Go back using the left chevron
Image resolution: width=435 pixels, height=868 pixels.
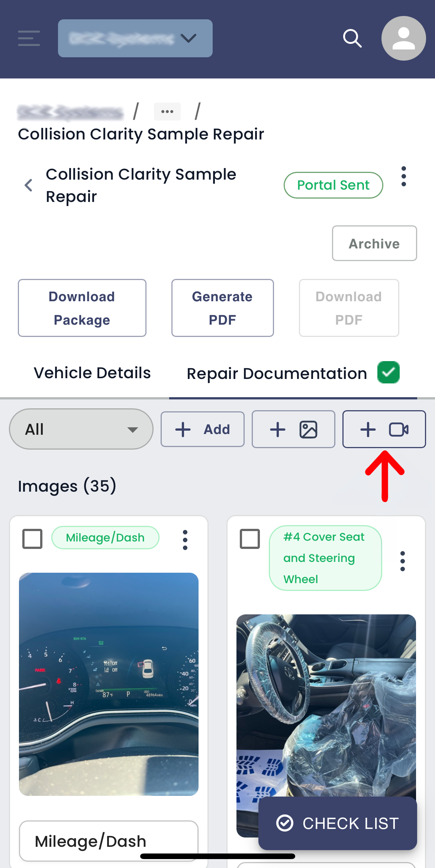point(29,185)
